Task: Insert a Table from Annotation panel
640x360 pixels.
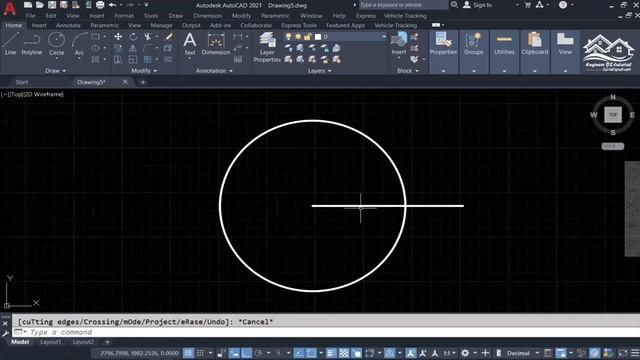Action: coord(238,60)
